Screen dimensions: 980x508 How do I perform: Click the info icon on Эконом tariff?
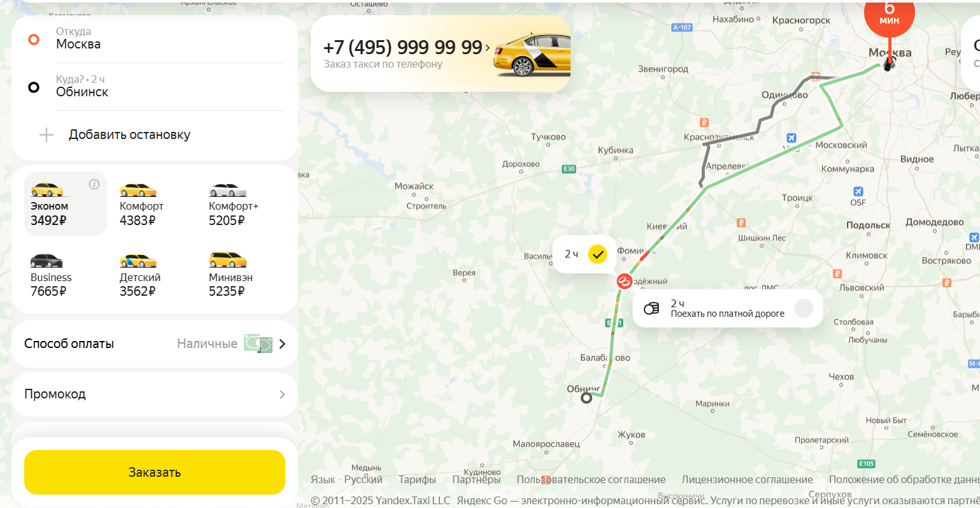[x=94, y=184]
